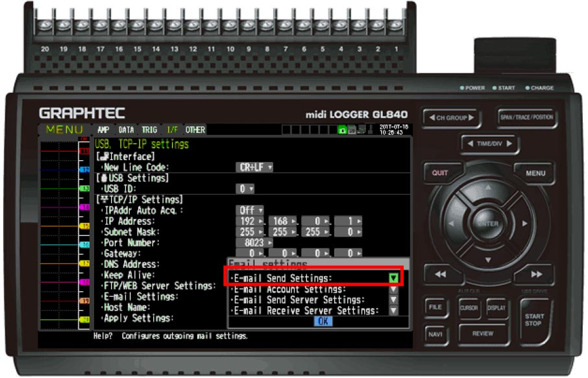Click terminal screw number 10
The image size is (588, 378).
click(x=230, y=25)
